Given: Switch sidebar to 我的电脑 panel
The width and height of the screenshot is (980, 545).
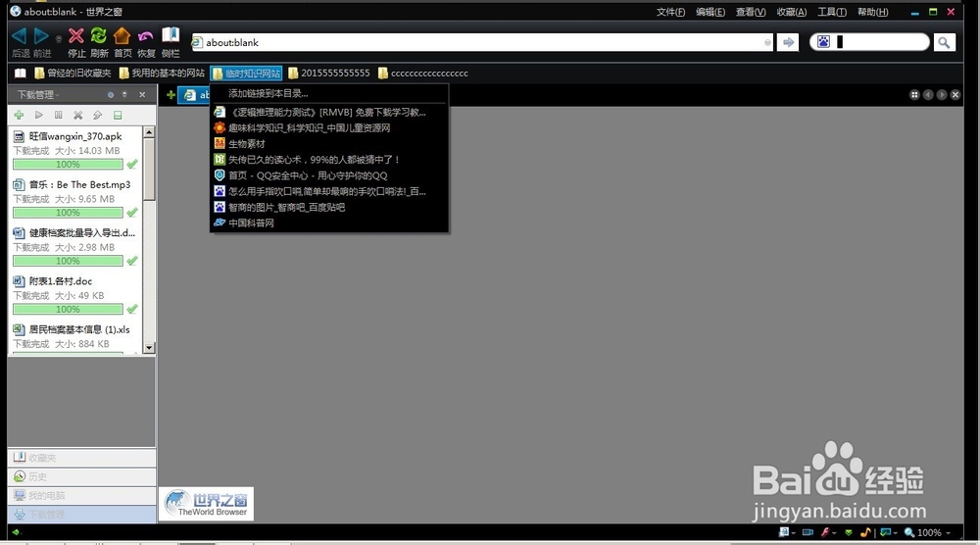Looking at the screenshot, I should click(82, 496).
